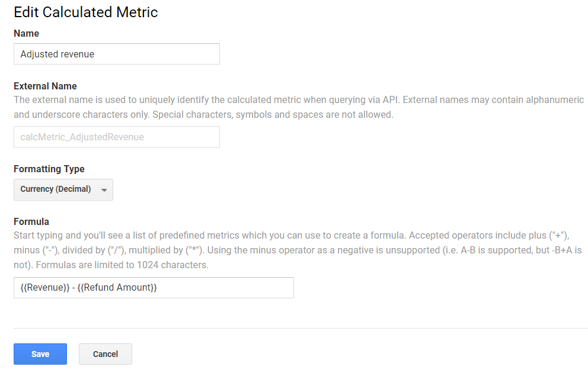Cancel editing the calculated metric
The width and height of the screenshot is (588, 370).
click(106, 354)
